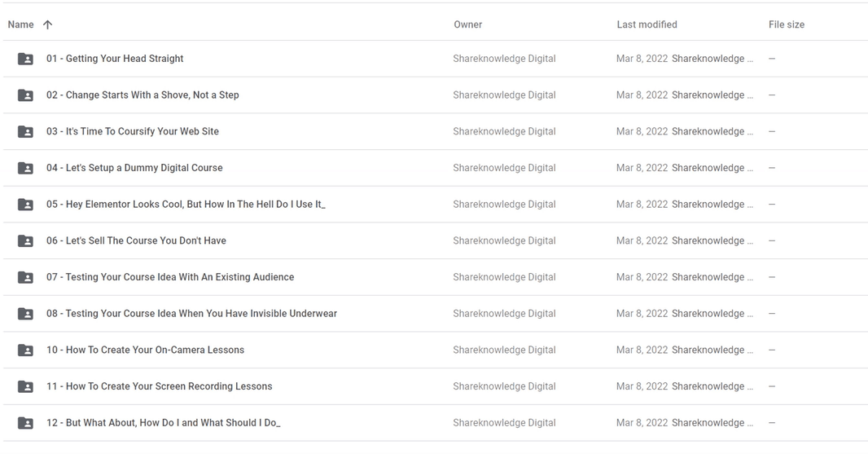Reverse sort order with the Name arrow
The height and width of the screenshot is (454, 868).
click(48, 24)
